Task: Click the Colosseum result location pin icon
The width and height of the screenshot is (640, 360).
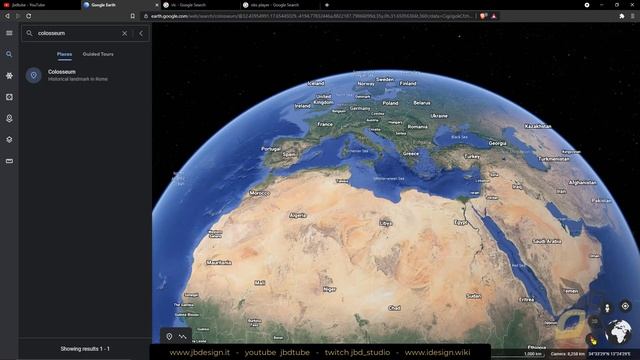Action: pos(33,75)
